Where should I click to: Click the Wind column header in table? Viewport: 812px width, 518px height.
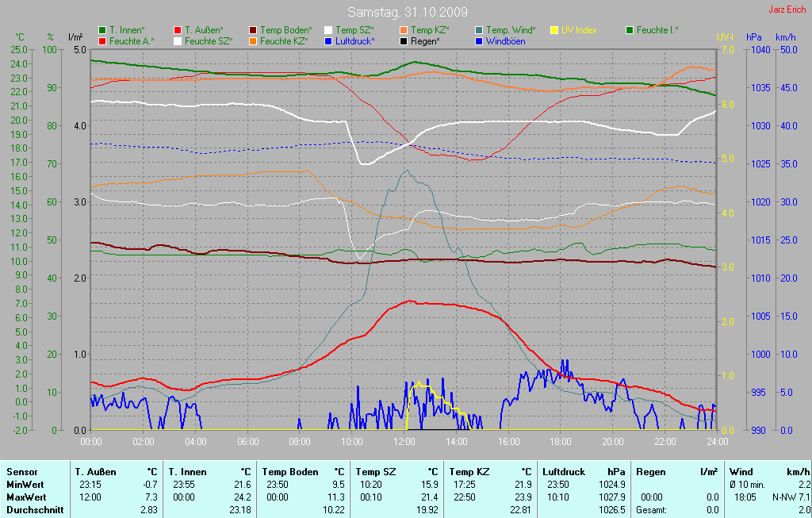741,472
